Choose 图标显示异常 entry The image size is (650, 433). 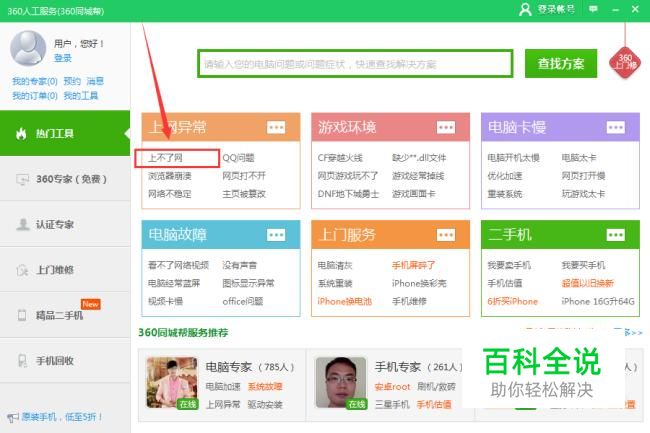coord(248,283)
